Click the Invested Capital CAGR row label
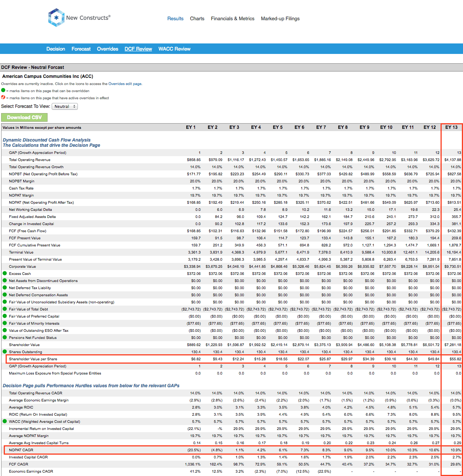The height and width of the screenshot is (476, 463). 28,457
